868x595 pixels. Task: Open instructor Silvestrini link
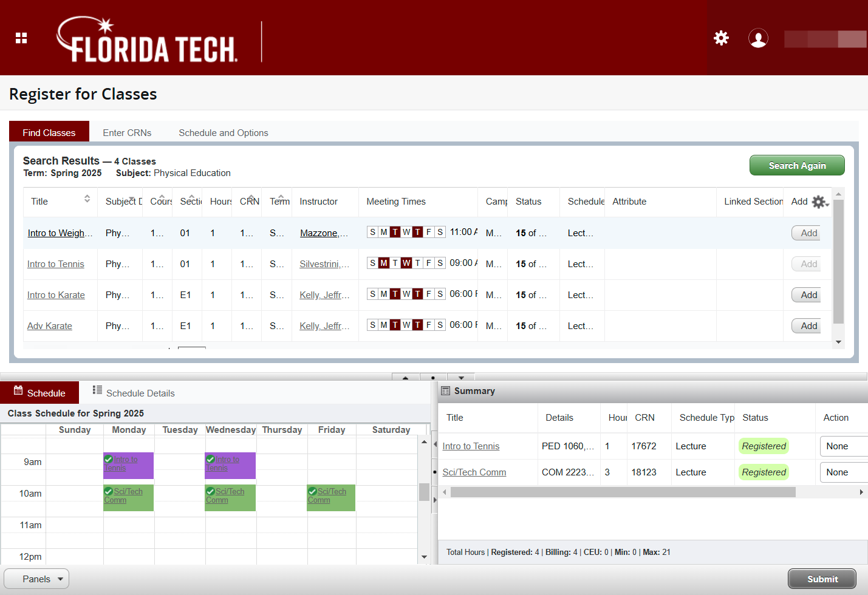[324, 264]
